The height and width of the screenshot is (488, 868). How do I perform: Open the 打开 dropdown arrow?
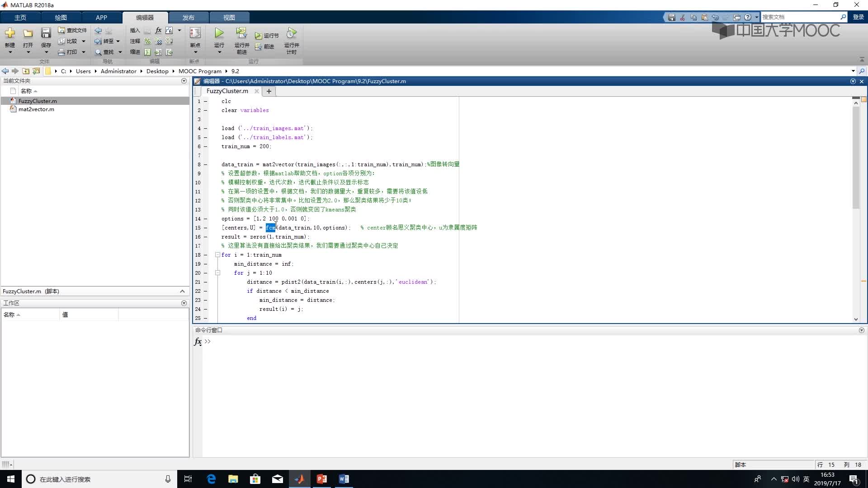click(x=28, y=52)
